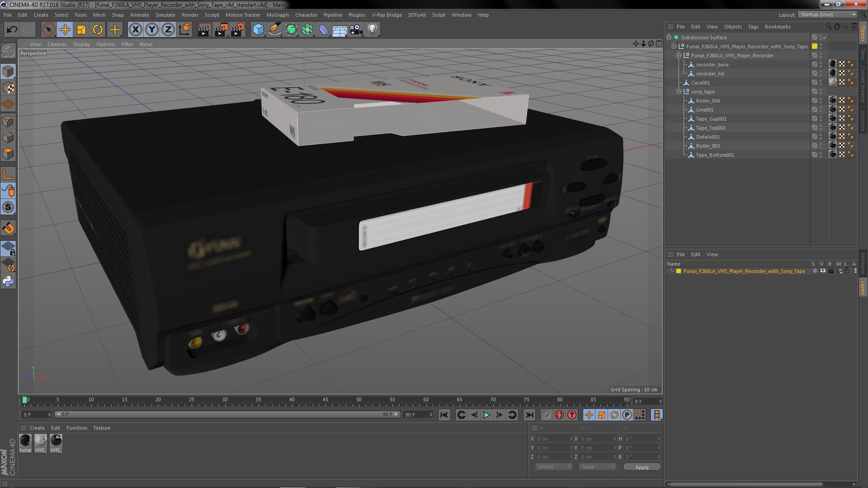Click the Undo arrow icon
This screenshot has height=488, width=868.
pyautogui.click(x=12, y=30)
